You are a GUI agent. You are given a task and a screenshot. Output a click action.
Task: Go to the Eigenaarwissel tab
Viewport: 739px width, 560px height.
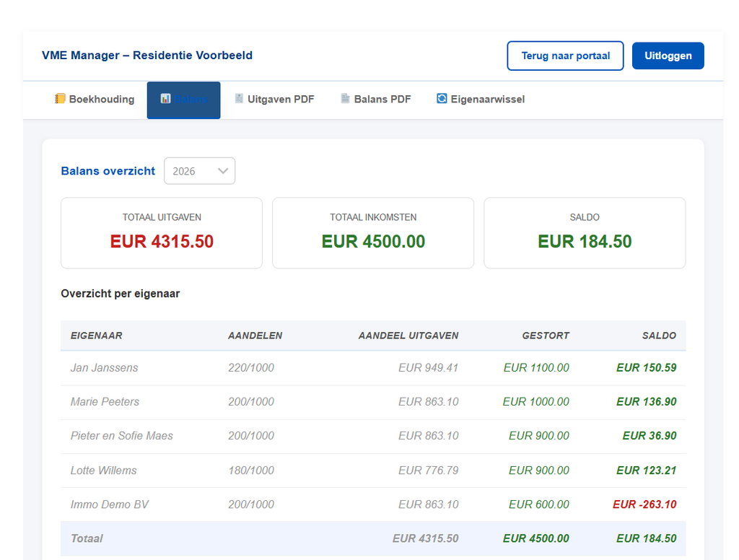pos(481,100)
